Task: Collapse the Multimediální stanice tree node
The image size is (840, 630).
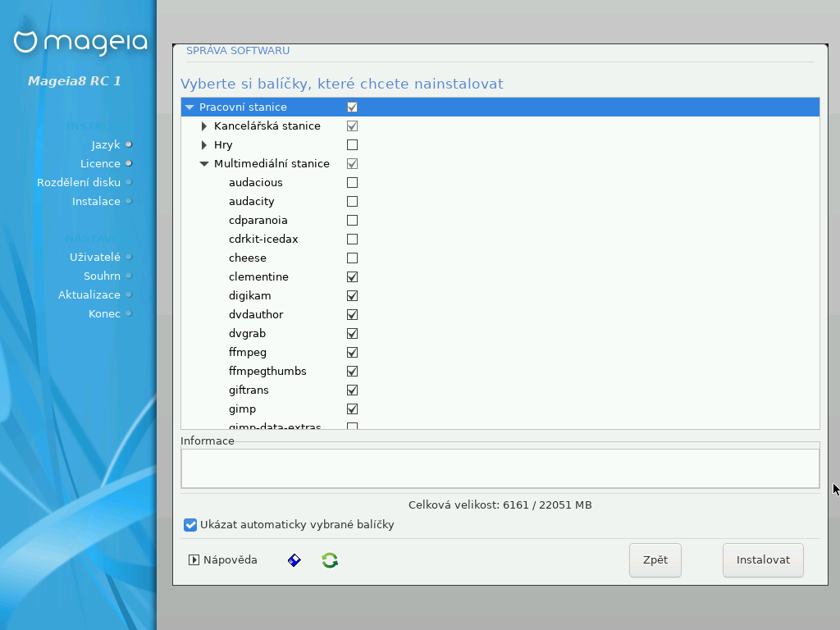Action: [x=203, y=164]
